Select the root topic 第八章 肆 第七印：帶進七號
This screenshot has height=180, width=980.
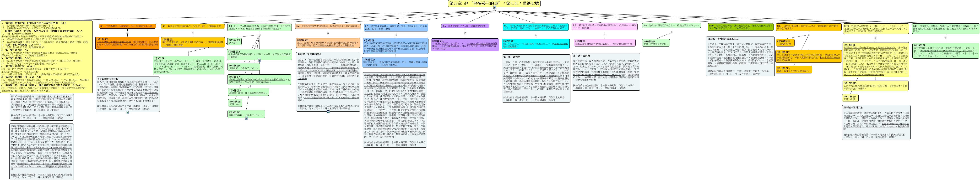coord(494,3)
